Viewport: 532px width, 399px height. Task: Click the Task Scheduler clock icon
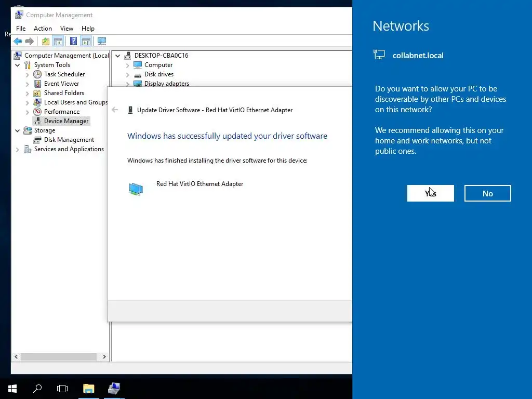tap(37, 74)
